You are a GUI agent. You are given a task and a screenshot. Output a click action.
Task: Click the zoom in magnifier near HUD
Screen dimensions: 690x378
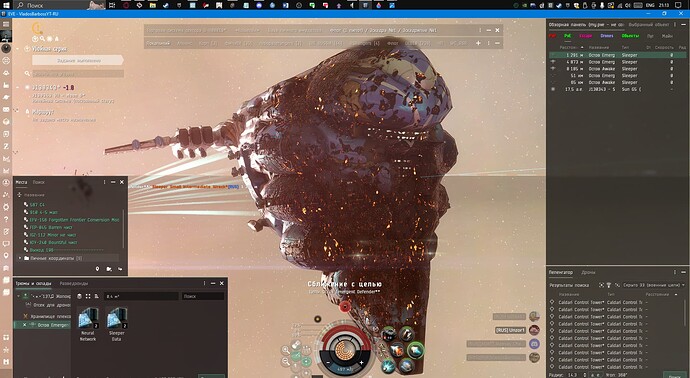pos(286,350)
